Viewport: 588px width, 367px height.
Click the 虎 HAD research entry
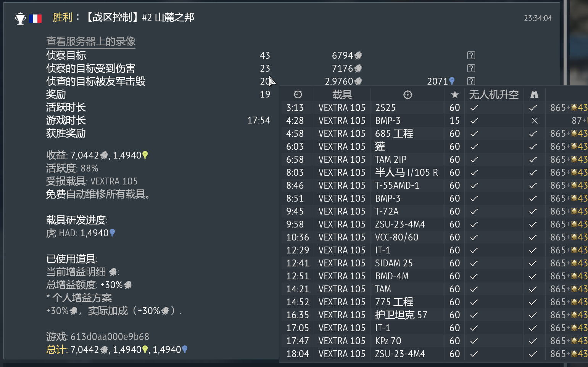pyautogui.click(x=81, y=233)
